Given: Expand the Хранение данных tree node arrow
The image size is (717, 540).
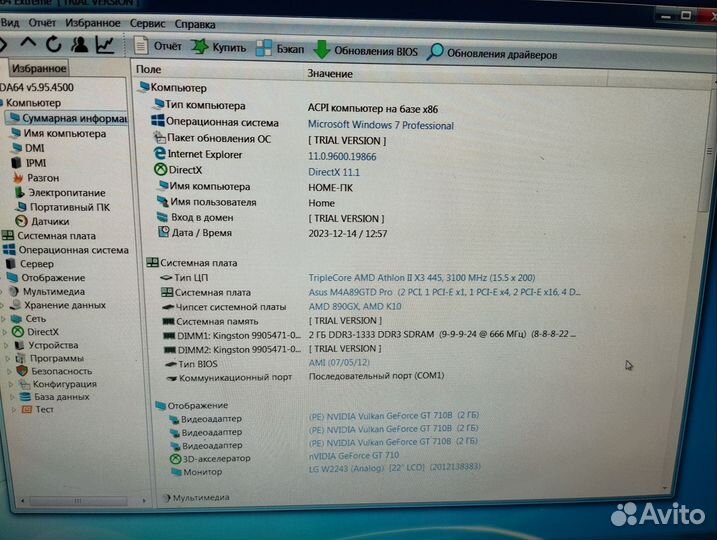Looking at the screenshot, I should [3, 305].
